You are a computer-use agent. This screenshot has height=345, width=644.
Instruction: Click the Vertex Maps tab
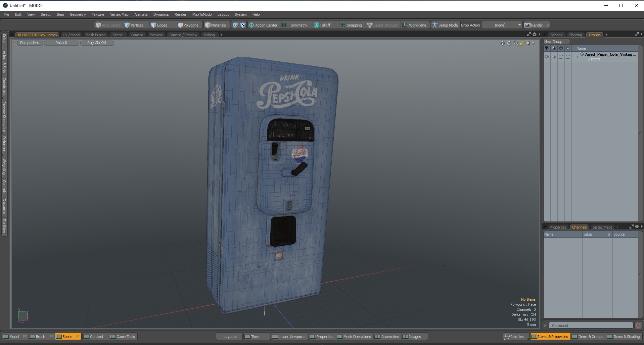(602, 227)
